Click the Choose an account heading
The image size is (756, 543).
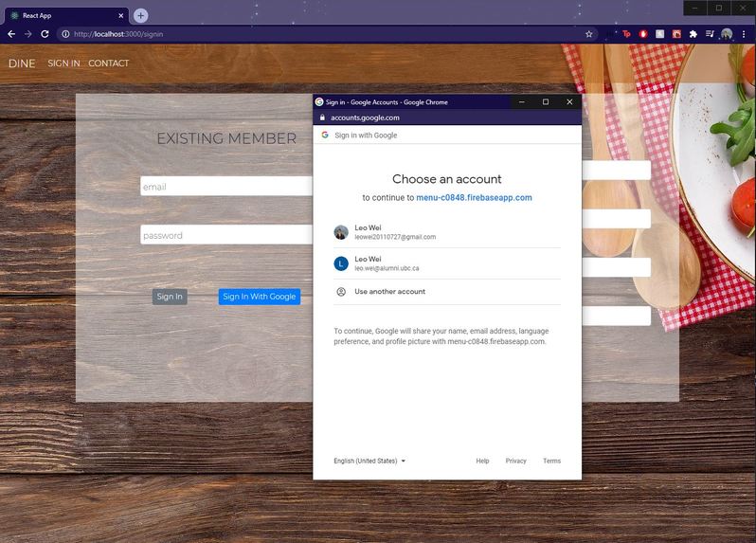447,179
